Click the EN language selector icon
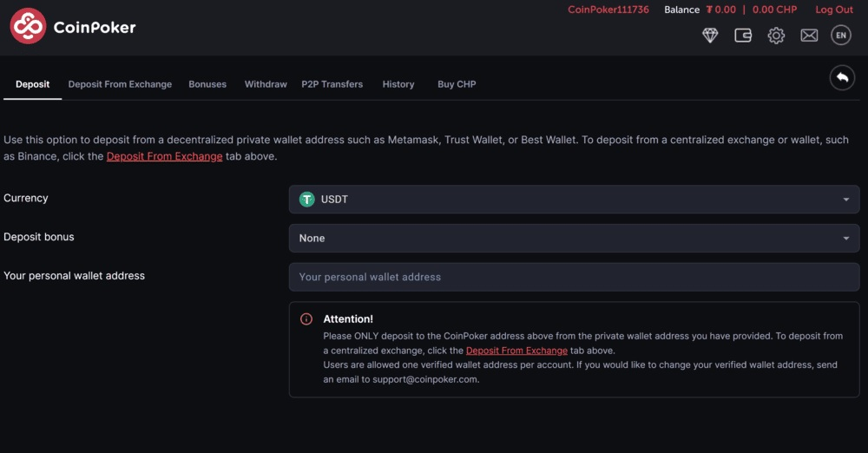The height and width of the screenshot is (453, 868). coord(840,36)
